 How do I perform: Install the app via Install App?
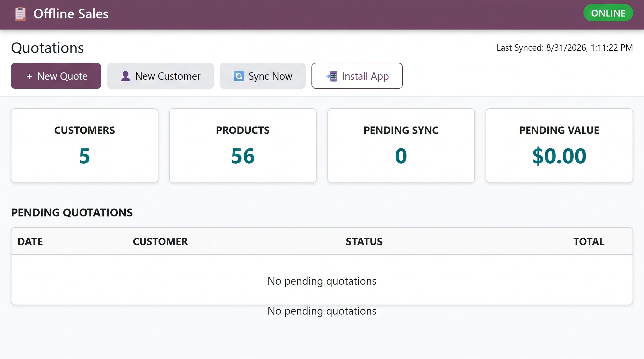[357, 76]
